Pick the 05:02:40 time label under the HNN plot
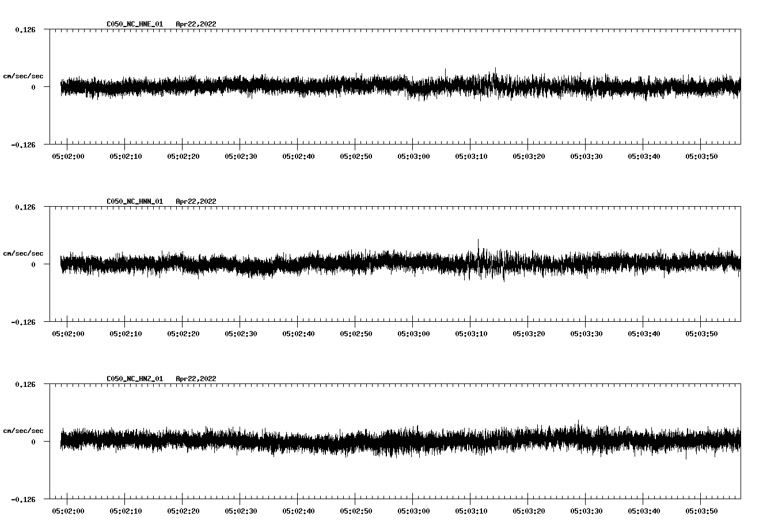The height and width of the screenshot is (532, 782). (x=298, y=333)
